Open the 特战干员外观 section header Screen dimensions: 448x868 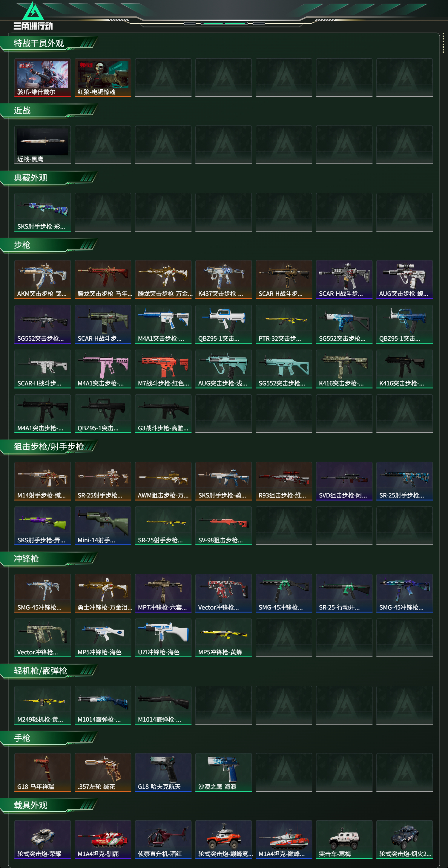pyautogui.click(x=49, y=44)
